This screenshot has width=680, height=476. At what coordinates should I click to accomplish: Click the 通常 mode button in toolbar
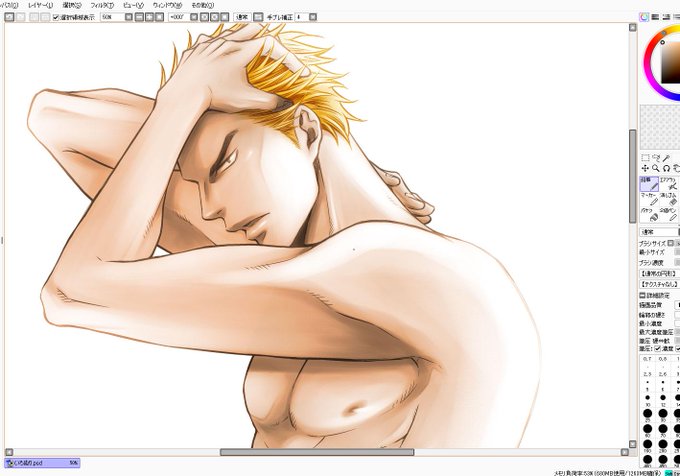tap(242, 17)
